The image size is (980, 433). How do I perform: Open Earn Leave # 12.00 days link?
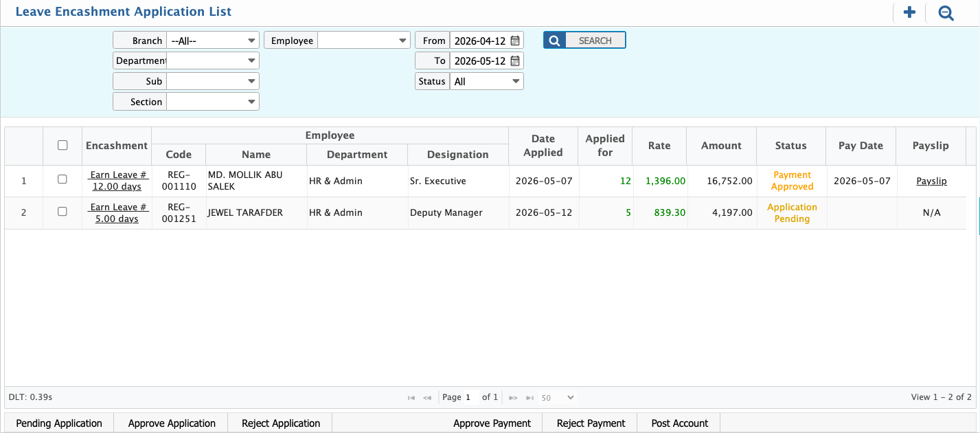[x=117, y=181]
